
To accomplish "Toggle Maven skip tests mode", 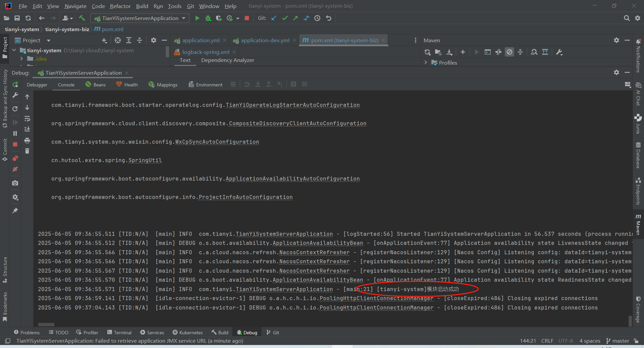I will pos(509,52).
